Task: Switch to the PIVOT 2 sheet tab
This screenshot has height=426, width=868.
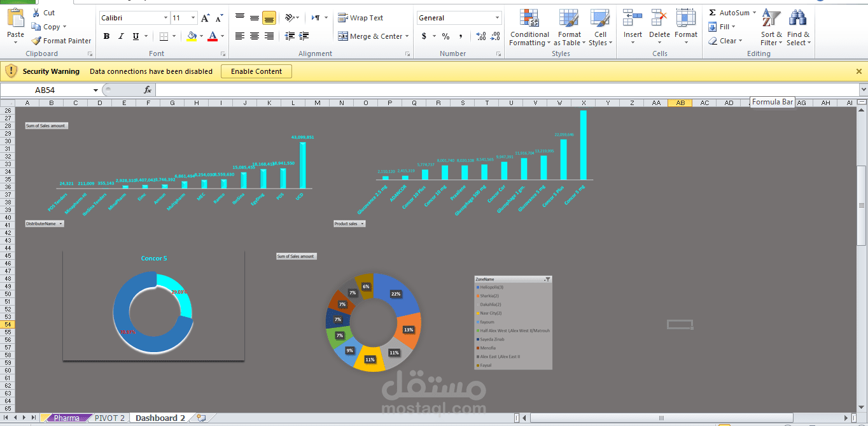Action: point(109,418)
